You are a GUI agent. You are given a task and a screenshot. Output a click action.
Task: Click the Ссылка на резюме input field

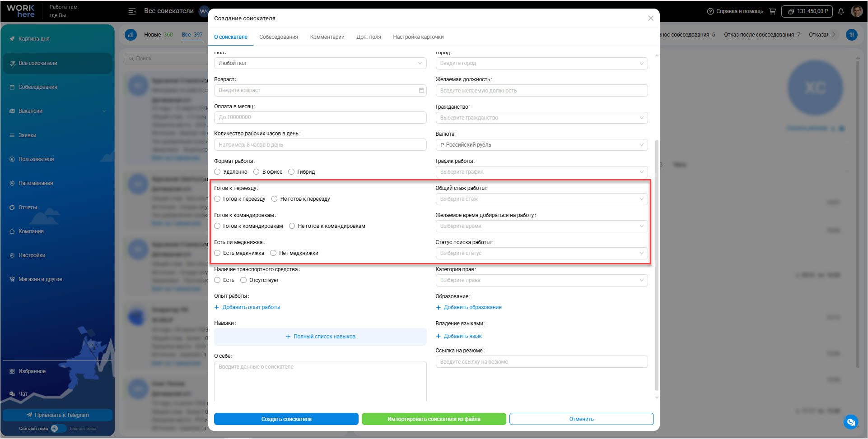point(541,362)
